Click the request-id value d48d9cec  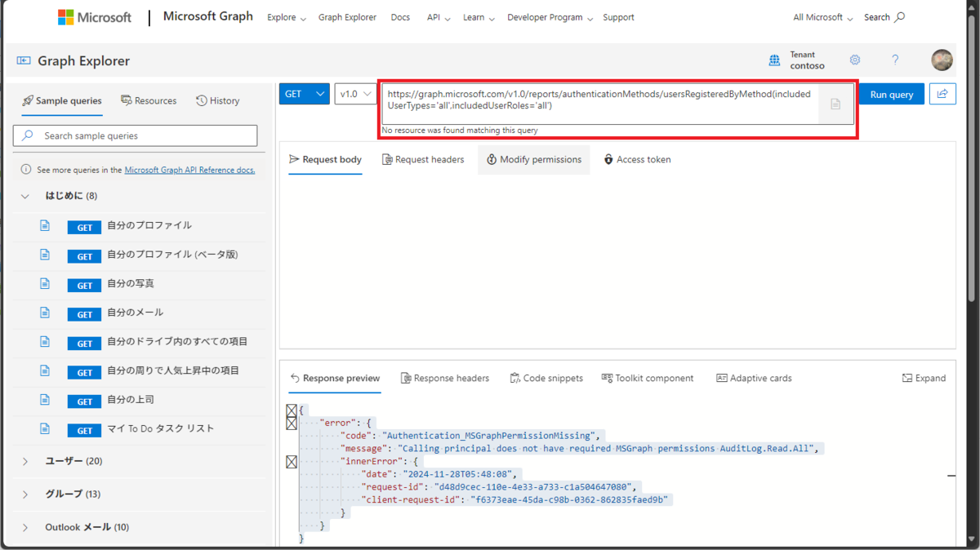[x=532, y=487]
